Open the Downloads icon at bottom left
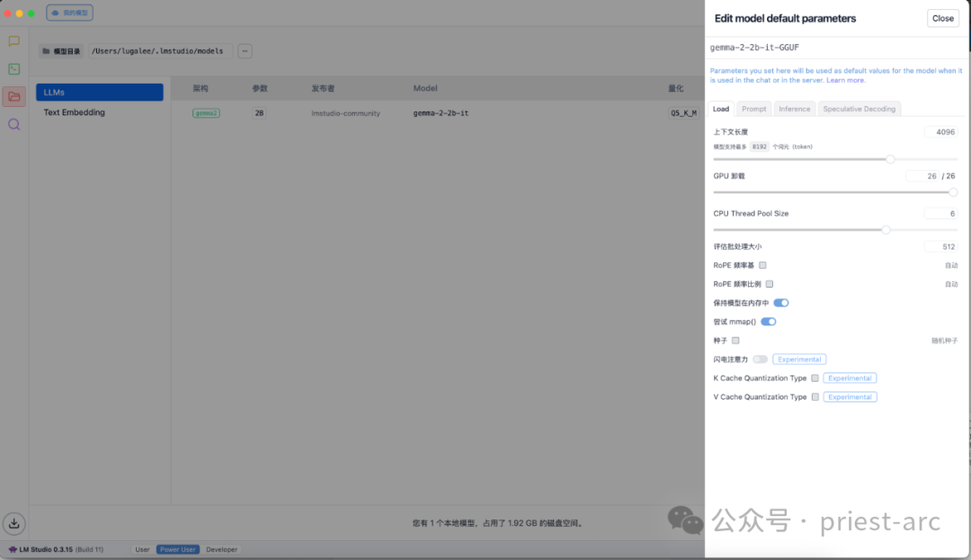This screenshot has height=560, width=971. pos(13,523)
